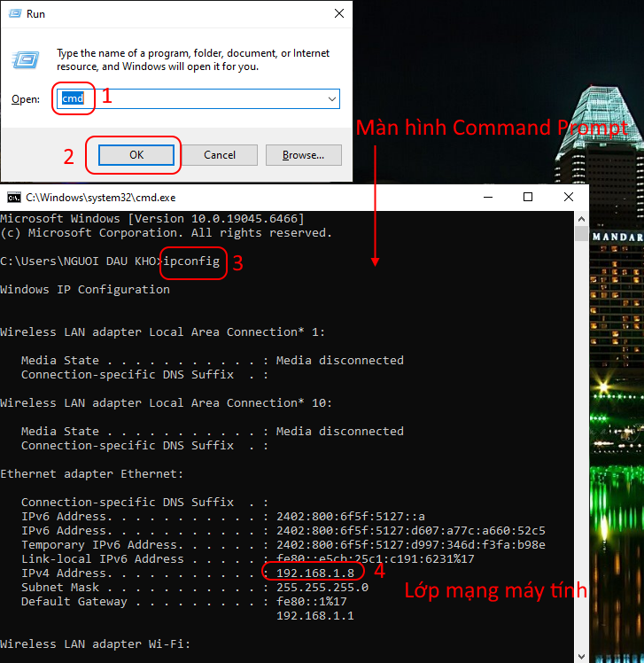Maximize the Command Prompt window

coord(528,197)
